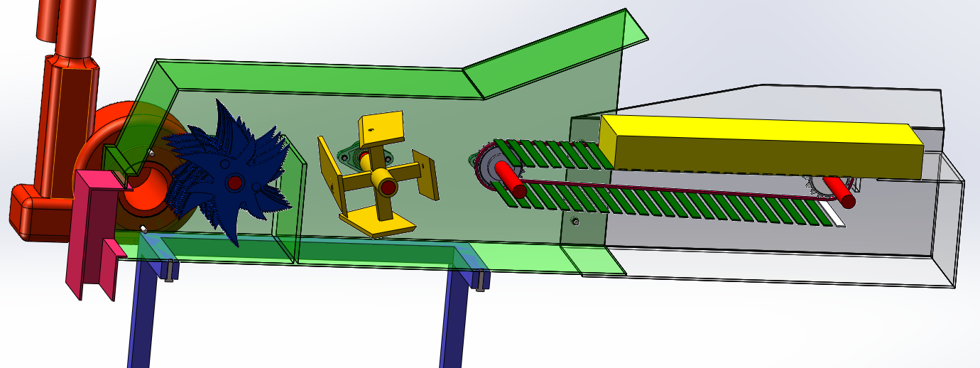The image size is (980, 368).
Task: Select the red hub of the yellow paddle rotor
Action: 388,187
